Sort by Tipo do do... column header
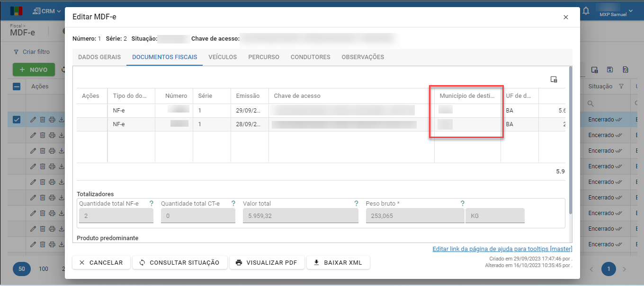Viewport: 644px width, 286px height. click(131, 96)
